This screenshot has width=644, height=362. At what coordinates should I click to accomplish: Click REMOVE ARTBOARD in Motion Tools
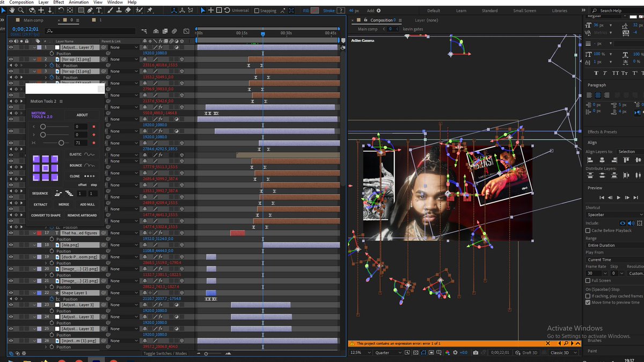(82, 215)
